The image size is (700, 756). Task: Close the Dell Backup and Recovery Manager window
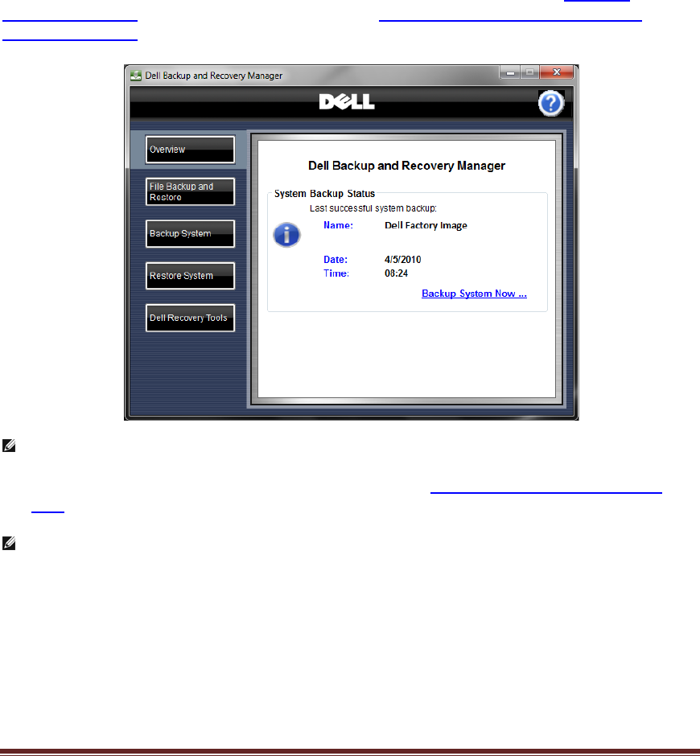[557, 72]
